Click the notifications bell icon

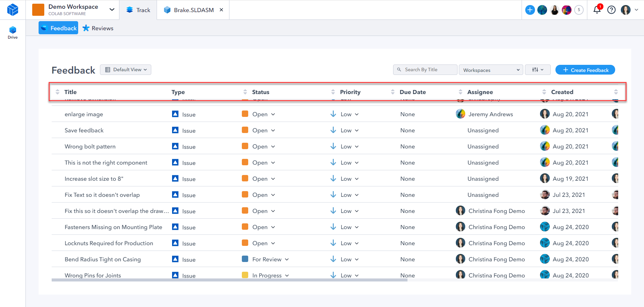tap(597, 10)
